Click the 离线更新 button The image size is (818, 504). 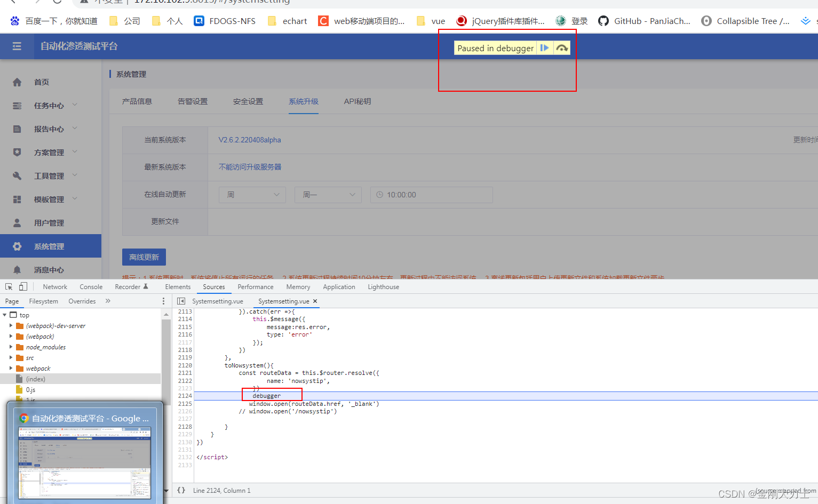click(144, 257)
